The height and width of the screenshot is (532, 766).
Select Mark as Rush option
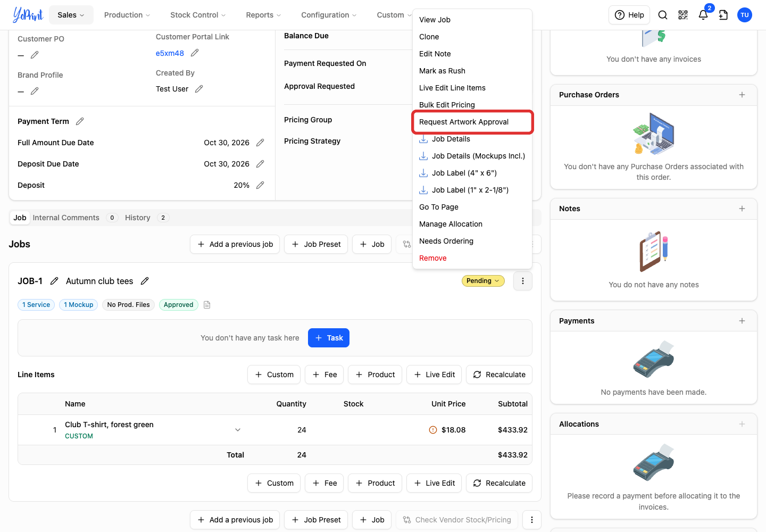click(472, 71)
